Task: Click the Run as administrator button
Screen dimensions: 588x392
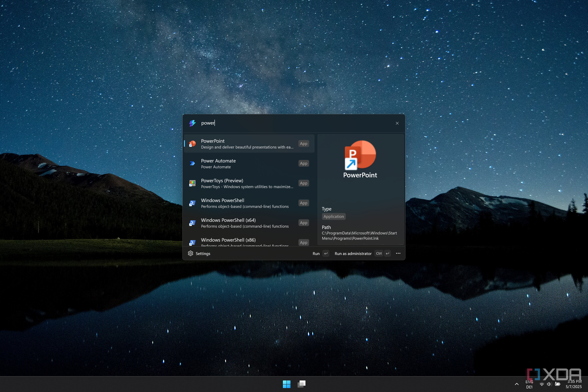Action: click(362, 253)
